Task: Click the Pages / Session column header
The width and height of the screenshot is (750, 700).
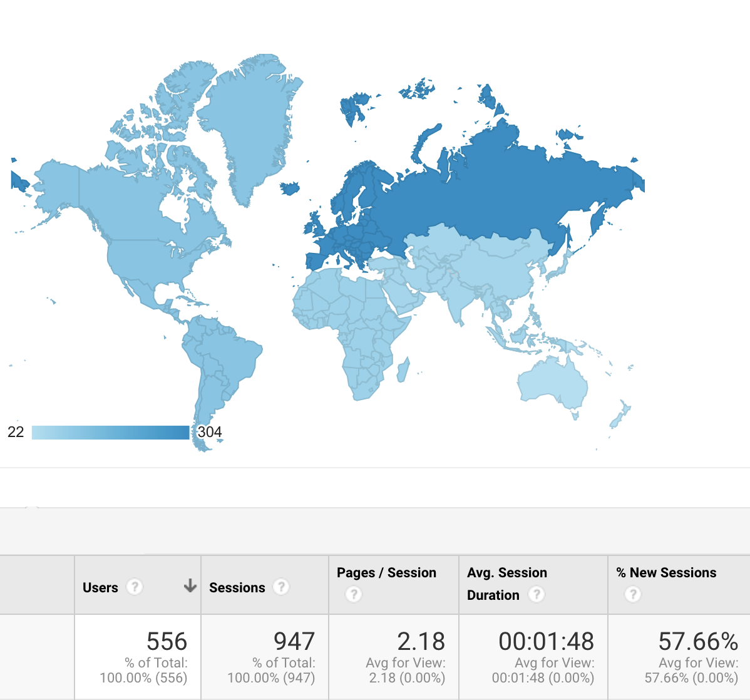Action: [x=386, y=572]
